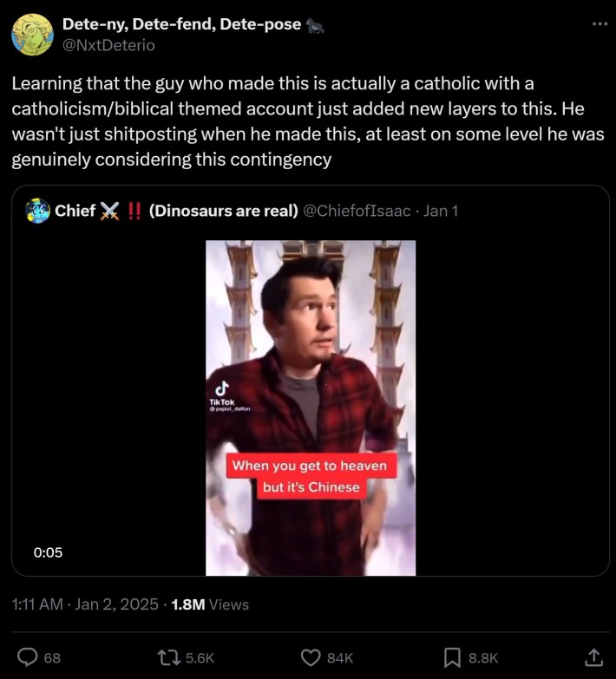Open the three-dot more options menu

600,24
